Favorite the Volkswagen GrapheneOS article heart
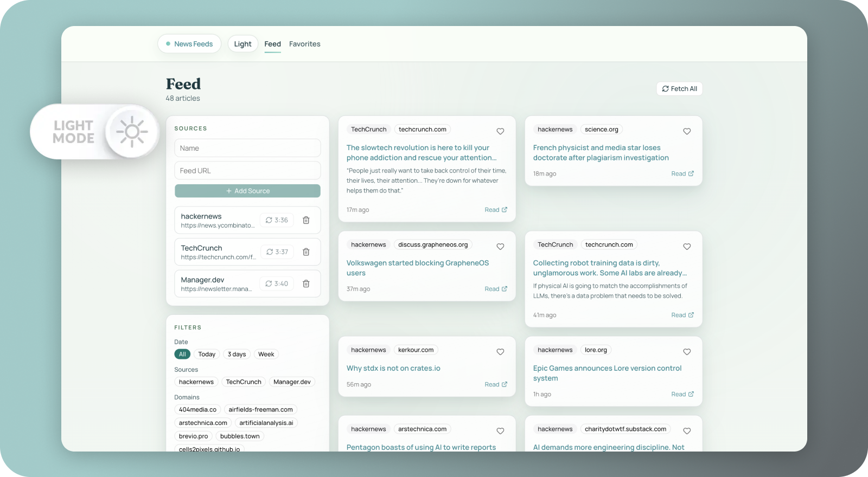This screenshot has width=868, height=477. (500, 247)
